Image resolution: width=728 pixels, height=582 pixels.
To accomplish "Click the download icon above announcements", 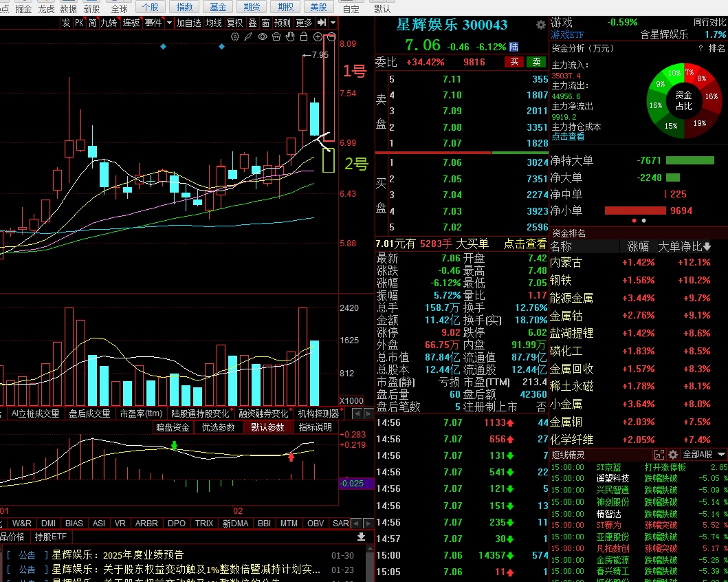I will click(361, 537).
